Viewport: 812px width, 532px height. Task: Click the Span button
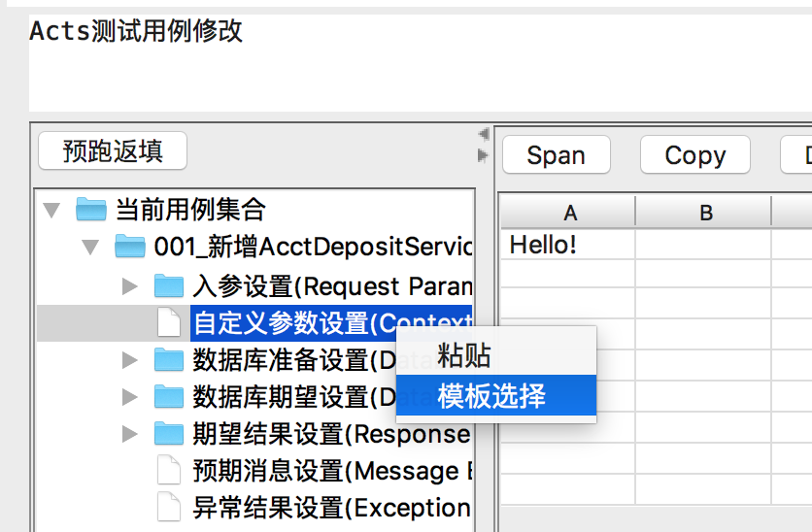pyautogui.click(x=557, y=154)
